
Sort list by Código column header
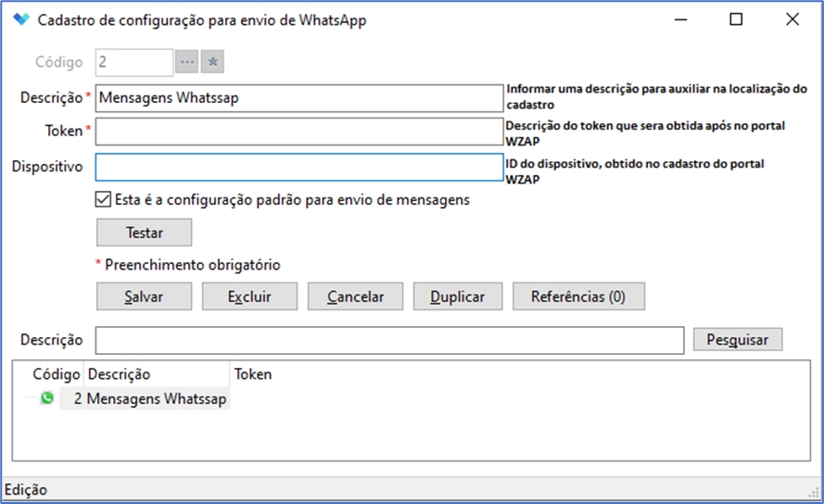coord(57,374)
